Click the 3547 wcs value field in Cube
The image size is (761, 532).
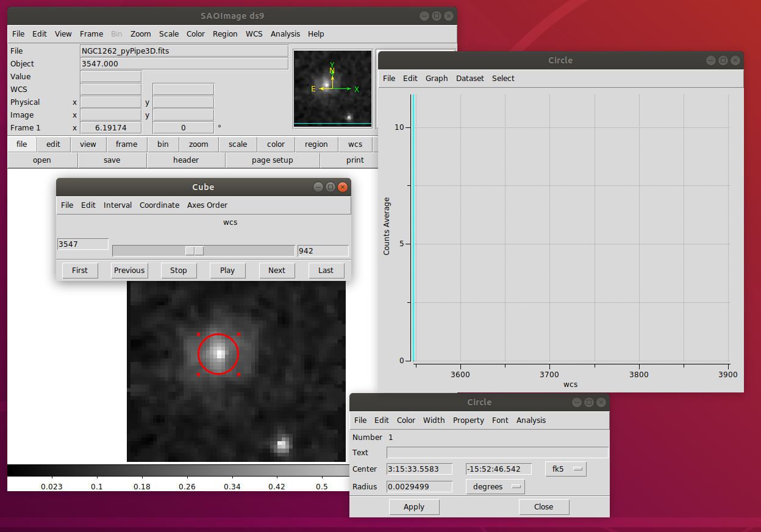83,244
